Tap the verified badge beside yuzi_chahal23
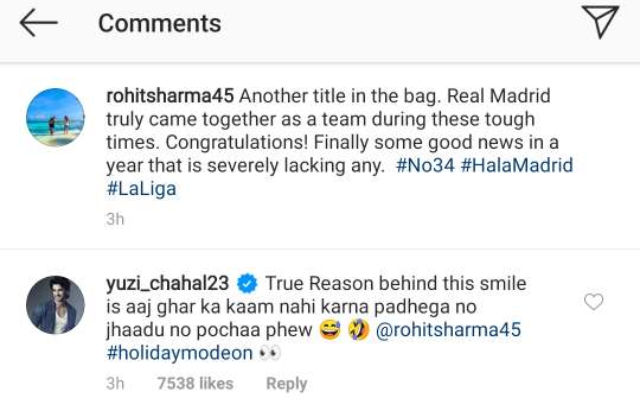The height and width of the screenshot is (400, 640). point(247,284)
